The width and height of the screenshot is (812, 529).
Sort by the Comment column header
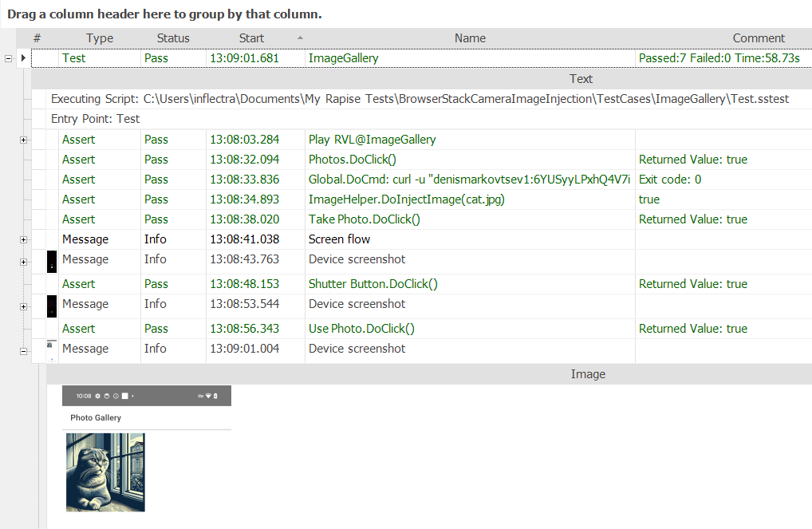[759, 38]
